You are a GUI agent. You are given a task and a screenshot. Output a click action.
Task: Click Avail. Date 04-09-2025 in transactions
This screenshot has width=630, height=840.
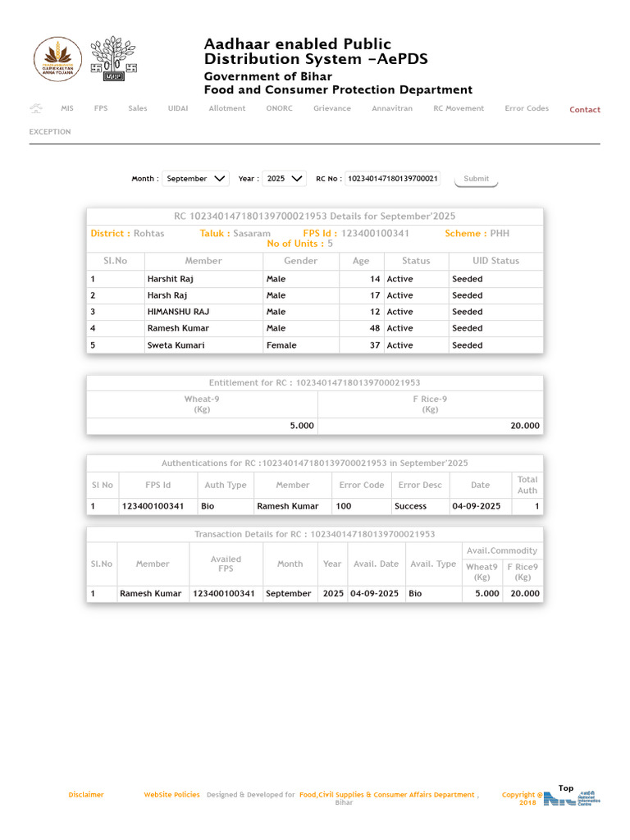(x=374, y=594)
